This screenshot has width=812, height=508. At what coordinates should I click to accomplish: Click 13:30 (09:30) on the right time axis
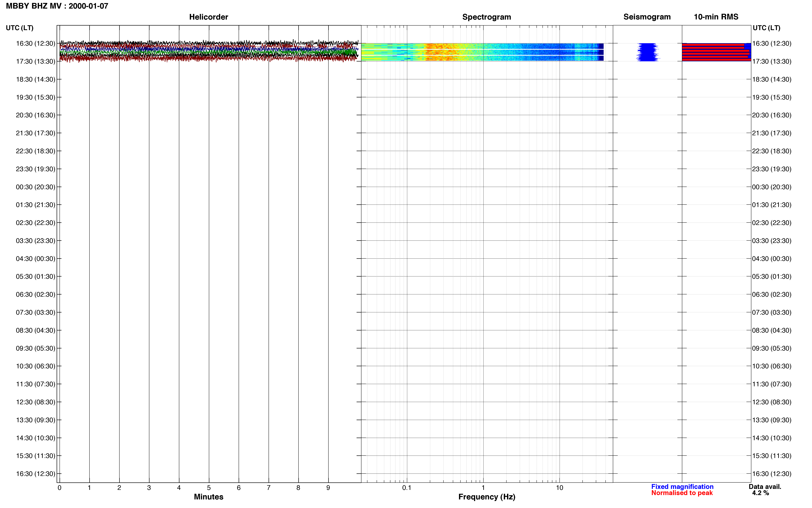pyautogui.click(x=772, y=420)
